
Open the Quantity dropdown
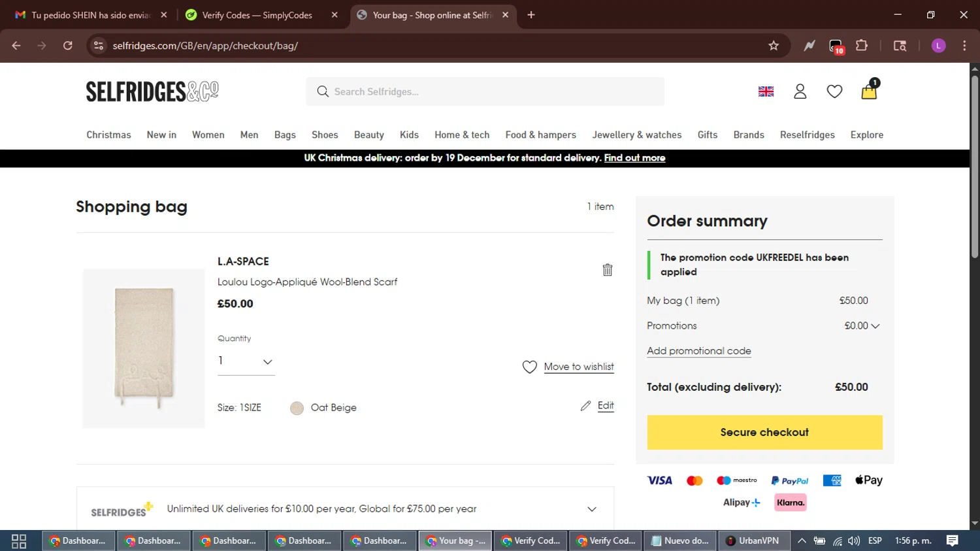[246, 361]
